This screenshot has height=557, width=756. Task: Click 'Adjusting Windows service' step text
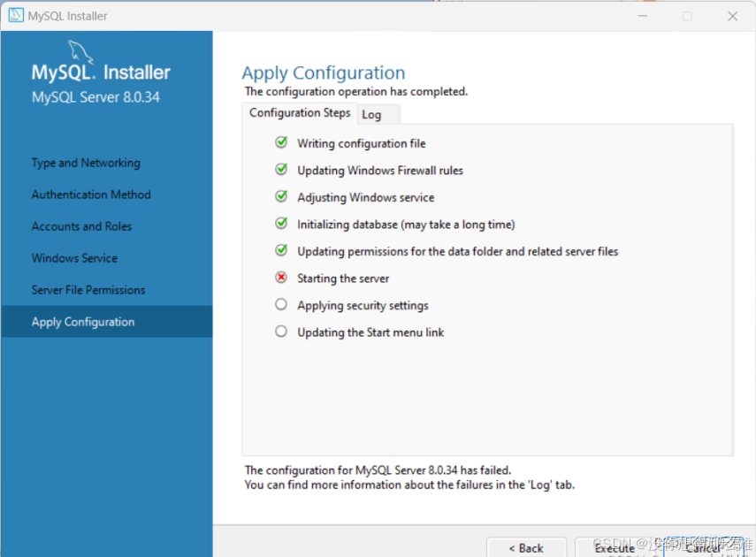[x=365, y=197]
